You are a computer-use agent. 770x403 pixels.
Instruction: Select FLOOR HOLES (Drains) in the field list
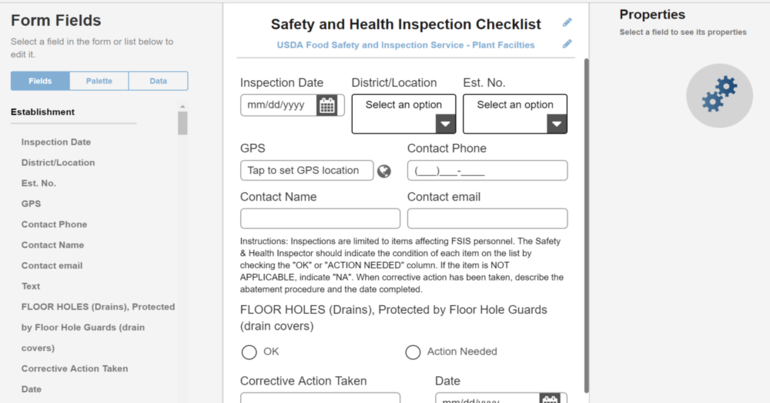coord(98,327)
